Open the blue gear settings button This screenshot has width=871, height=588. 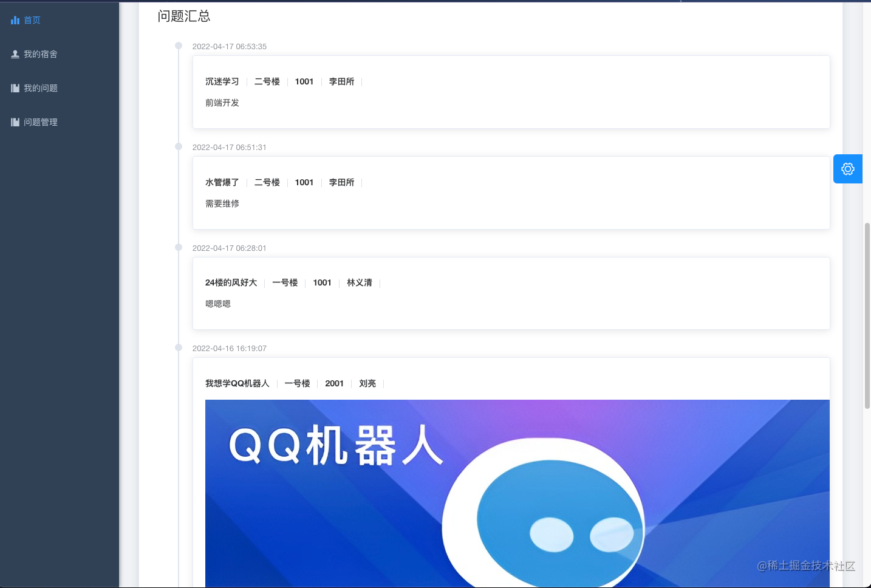pos(848,169)
